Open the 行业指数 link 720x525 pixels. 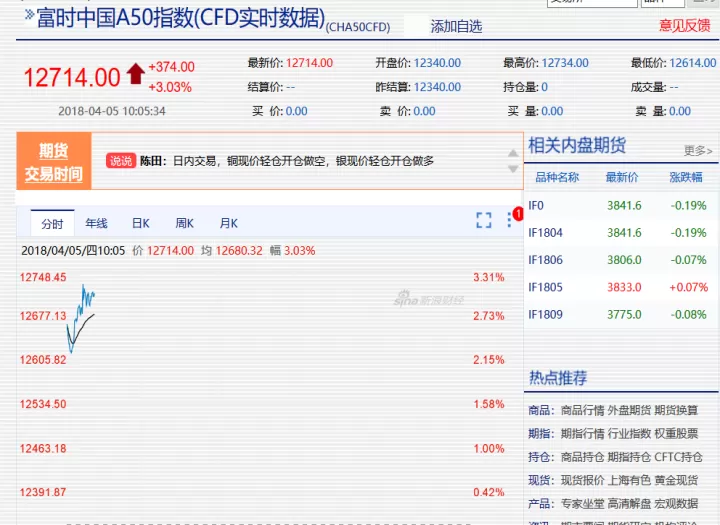tap(629, 434)
